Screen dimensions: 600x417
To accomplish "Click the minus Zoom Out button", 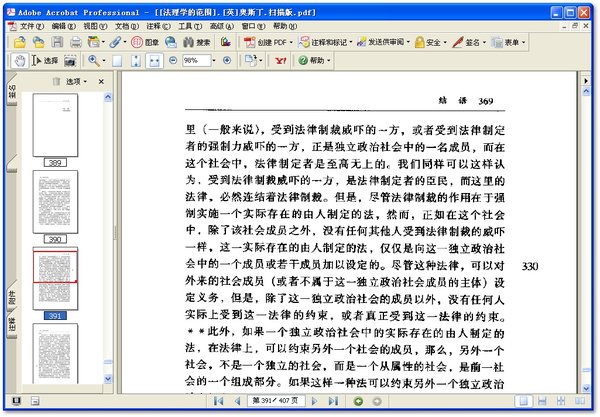I will click(x=173, y=60).
